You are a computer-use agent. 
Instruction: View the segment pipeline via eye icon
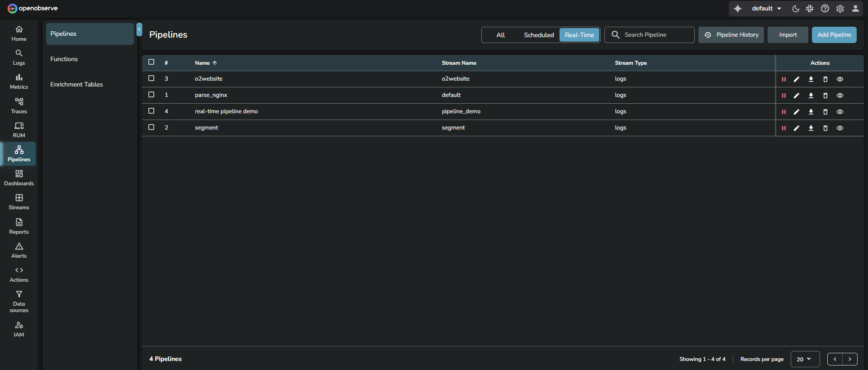tap(840, 128)
